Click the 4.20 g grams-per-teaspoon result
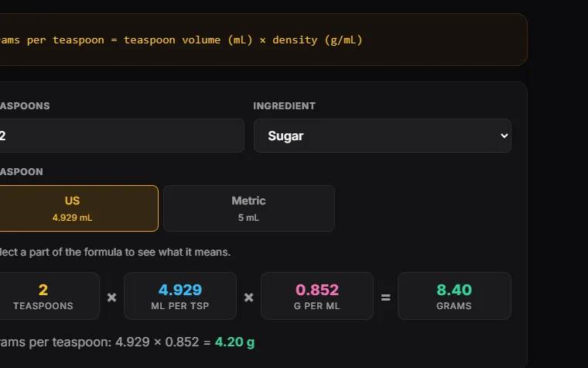This screenshot has height=368, width=588. click(x=234, y=342)
